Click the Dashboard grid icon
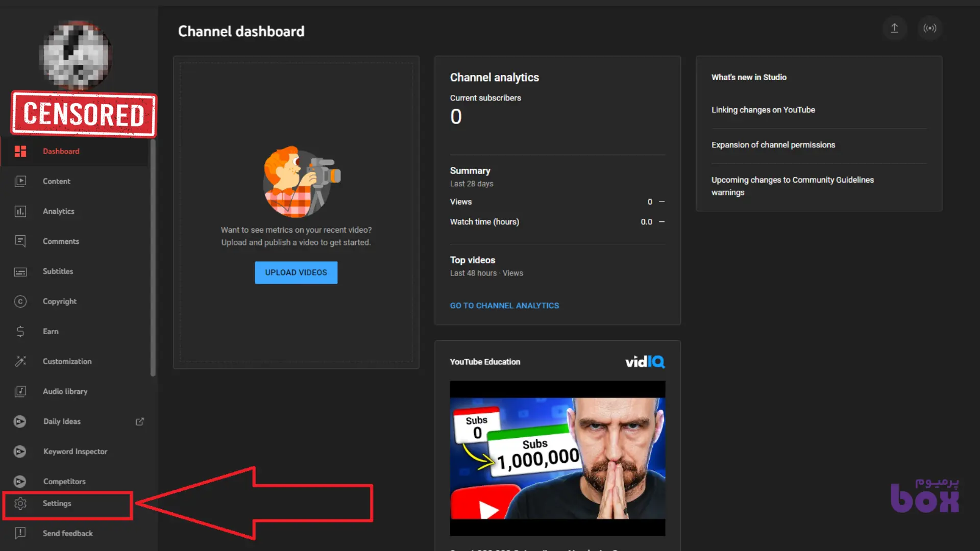This screenshot has width=980, height=551. [x=20, y=152]
